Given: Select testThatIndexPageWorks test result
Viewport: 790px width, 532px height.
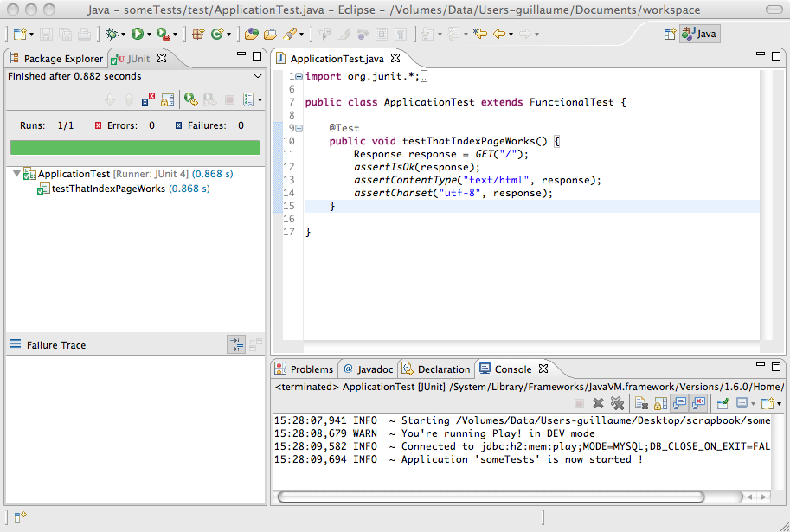Looking at the screenshot, I should point(108,189).
